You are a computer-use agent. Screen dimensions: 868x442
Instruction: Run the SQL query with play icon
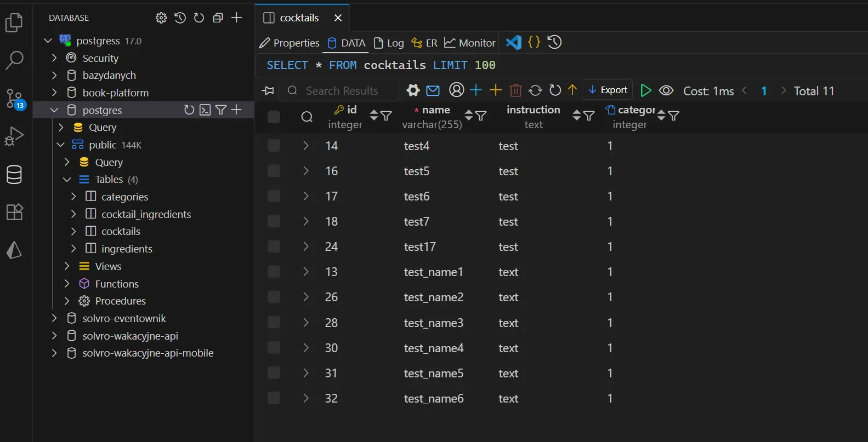pyautogui.click(x=646, y=90)
